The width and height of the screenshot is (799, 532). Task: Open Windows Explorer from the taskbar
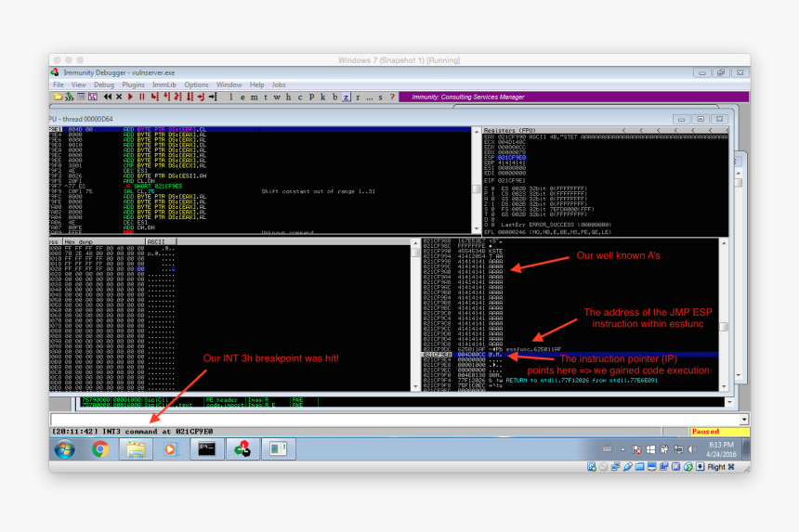pyautogui.click(x=136, y=449)
